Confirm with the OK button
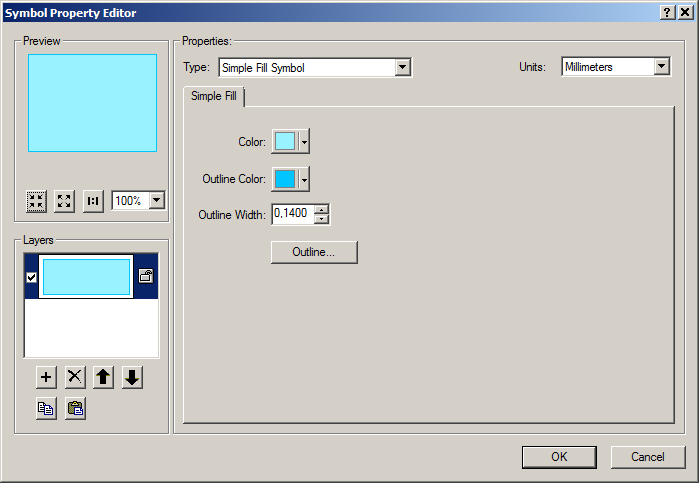Viewport: 699px width, 483px height. point(559,457)
